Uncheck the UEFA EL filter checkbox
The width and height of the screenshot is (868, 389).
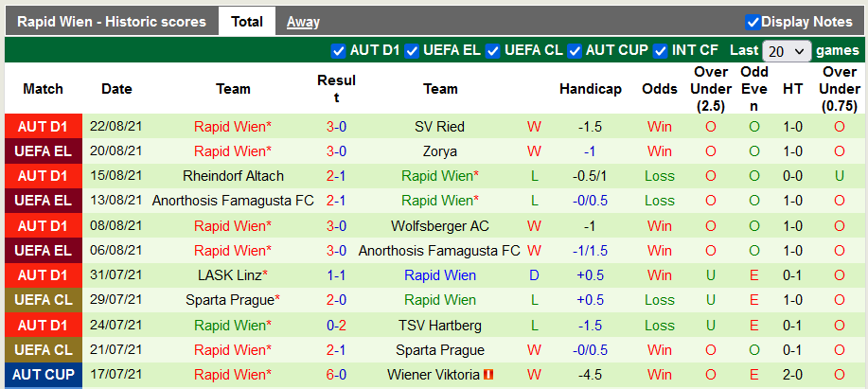(412, 51)
